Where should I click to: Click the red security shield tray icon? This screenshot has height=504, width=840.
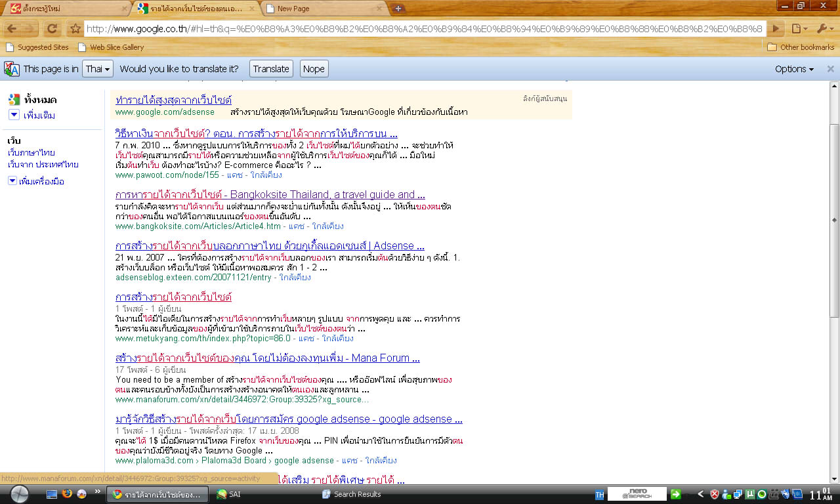point(715,494)
